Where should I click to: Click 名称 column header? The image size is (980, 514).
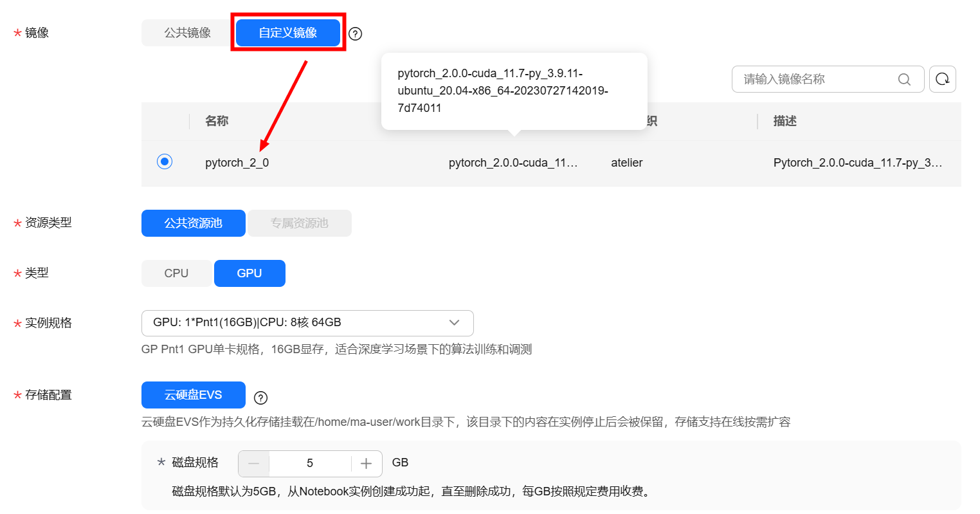click(x=217, y=121)
